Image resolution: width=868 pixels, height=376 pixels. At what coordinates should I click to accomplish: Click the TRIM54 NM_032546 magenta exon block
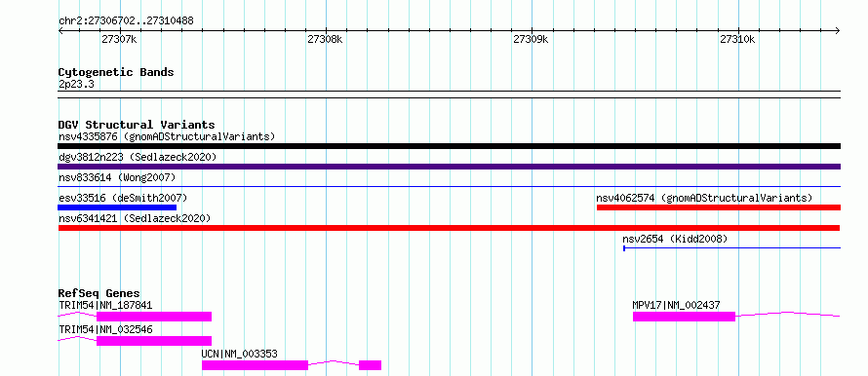click(154, 341)
